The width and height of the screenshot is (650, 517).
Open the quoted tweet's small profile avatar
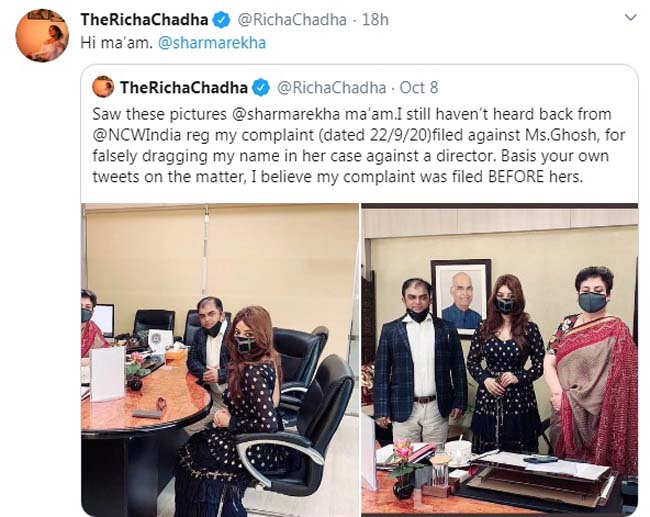coord(104,86)
